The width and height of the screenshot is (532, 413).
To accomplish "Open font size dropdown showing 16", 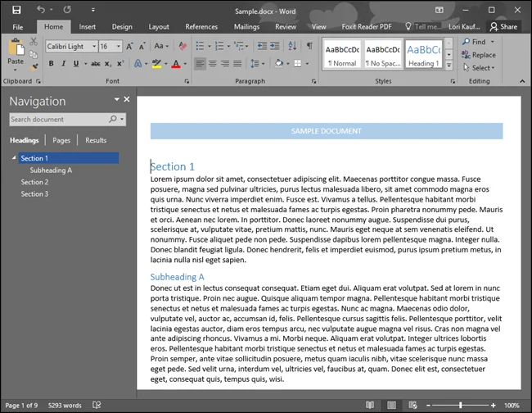I will (x=119, y=46).
